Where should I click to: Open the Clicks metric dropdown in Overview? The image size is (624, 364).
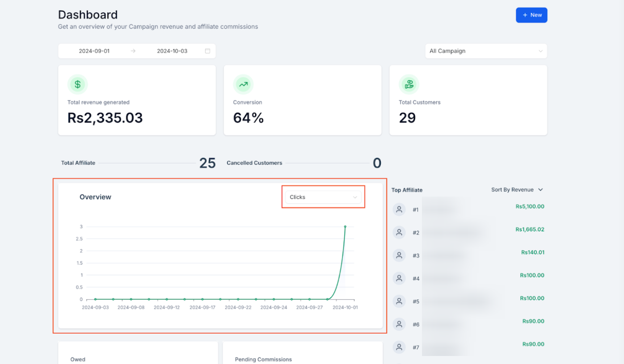tap(323, 197)
